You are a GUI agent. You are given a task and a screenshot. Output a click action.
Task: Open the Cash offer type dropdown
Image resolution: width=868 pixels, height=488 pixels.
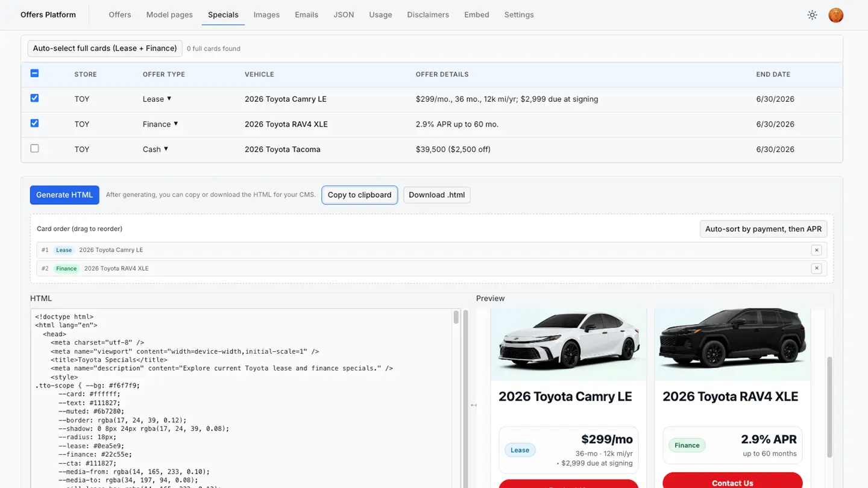tap(156, 149)
